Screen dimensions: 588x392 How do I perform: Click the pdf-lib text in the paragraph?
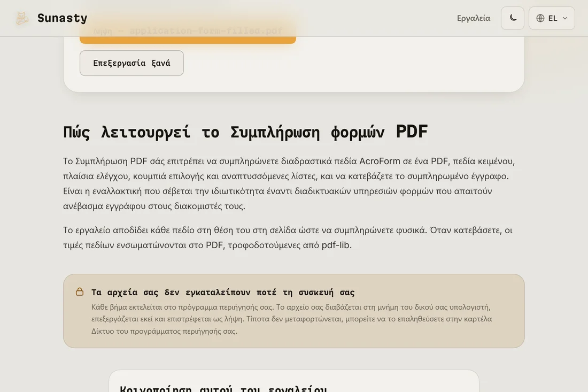point(335,245)
